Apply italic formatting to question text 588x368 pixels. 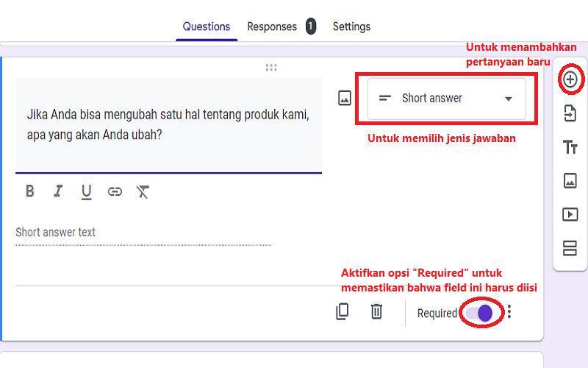[x=58, y=191]
